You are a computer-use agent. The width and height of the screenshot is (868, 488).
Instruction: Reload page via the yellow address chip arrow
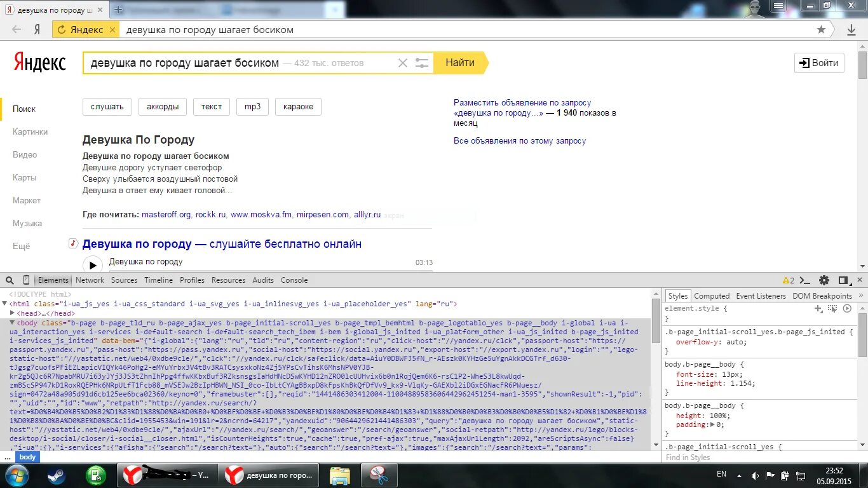pos(62,30)
